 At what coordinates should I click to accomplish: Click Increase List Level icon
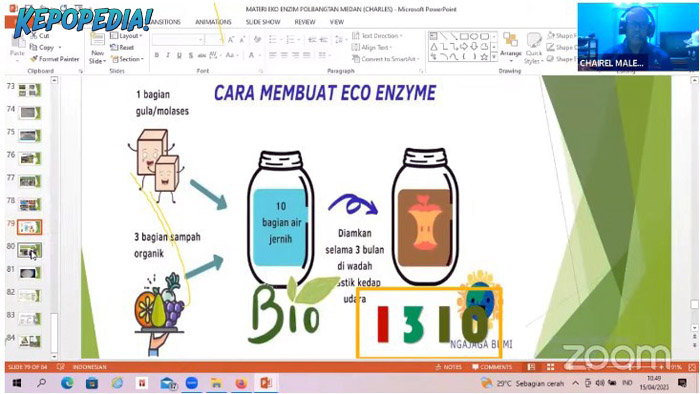click(324, 40)
